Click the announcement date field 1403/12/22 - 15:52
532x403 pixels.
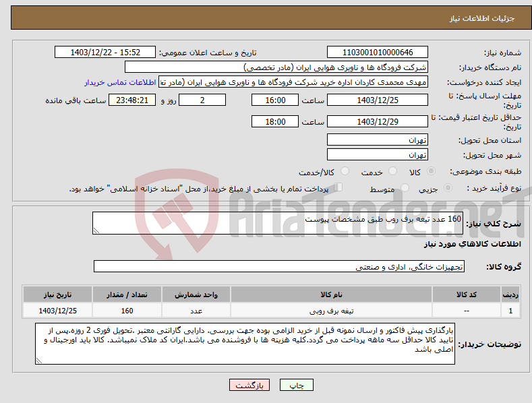tap(105, 53)
